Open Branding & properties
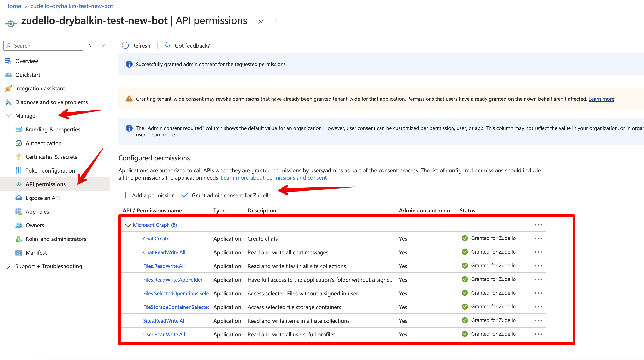 click(53, 130)
